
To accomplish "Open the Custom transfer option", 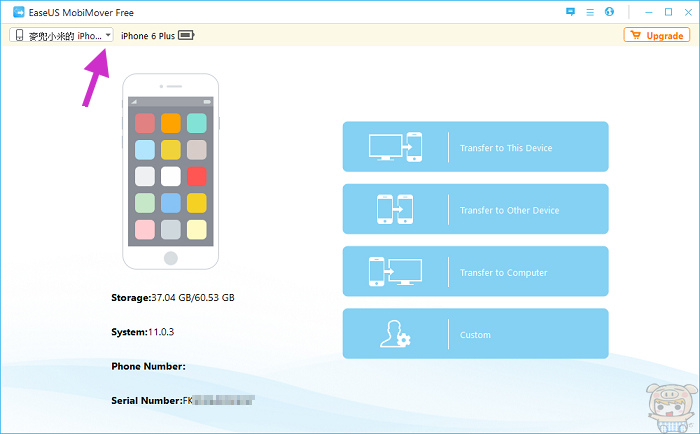I will coord(475,334).
